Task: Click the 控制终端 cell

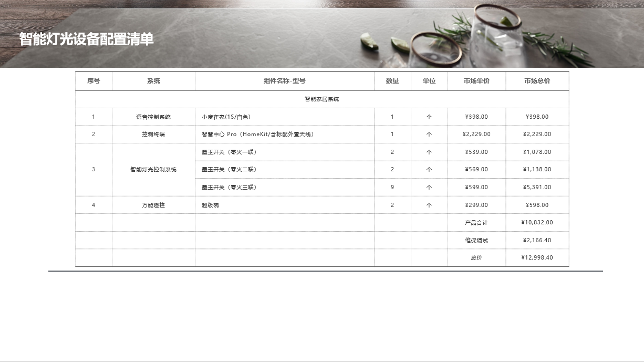Action: (153, 135)
